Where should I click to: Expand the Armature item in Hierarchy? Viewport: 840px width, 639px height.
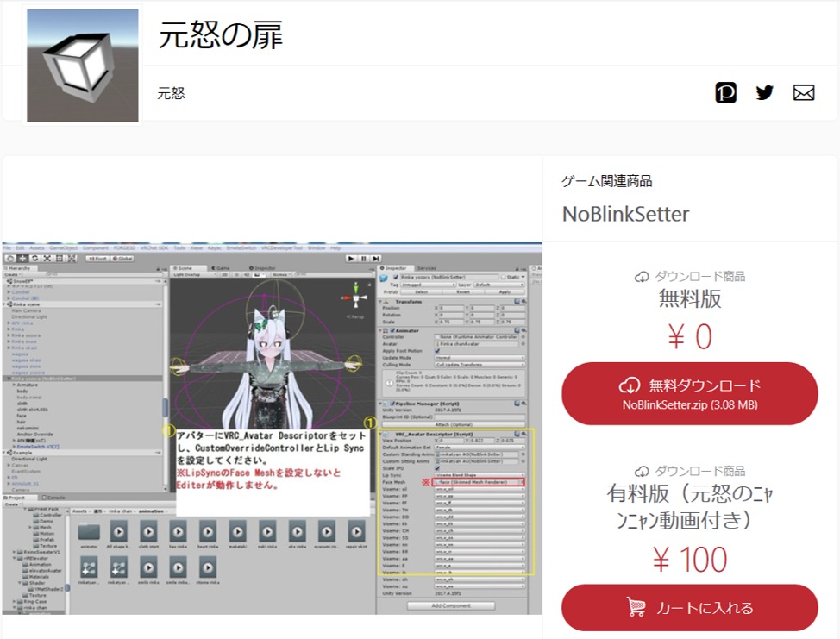pos(12,385)
